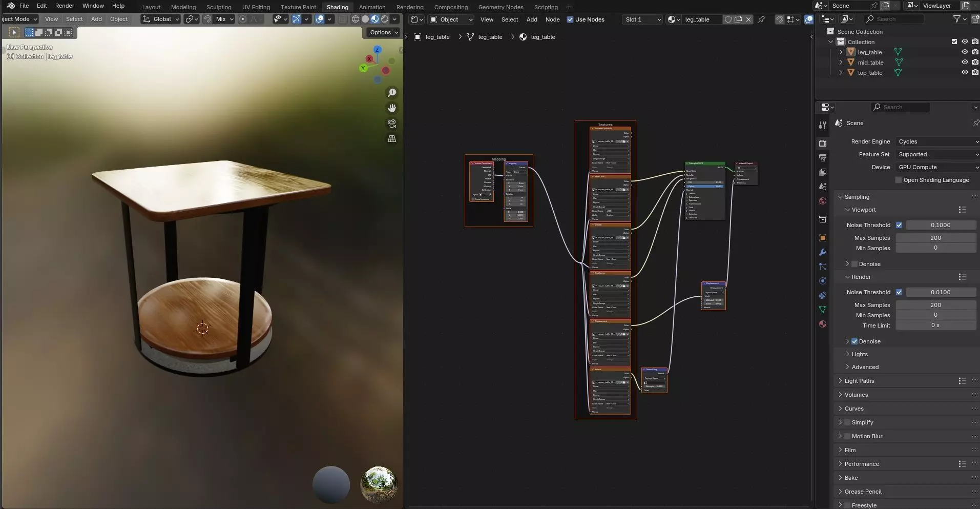
Task: Switch to the Layout workspace tab
Action: coord(151,7)
